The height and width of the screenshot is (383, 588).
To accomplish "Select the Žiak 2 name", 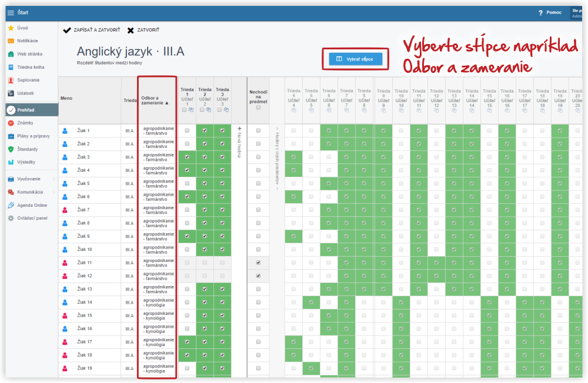I will tap(83, 144).
